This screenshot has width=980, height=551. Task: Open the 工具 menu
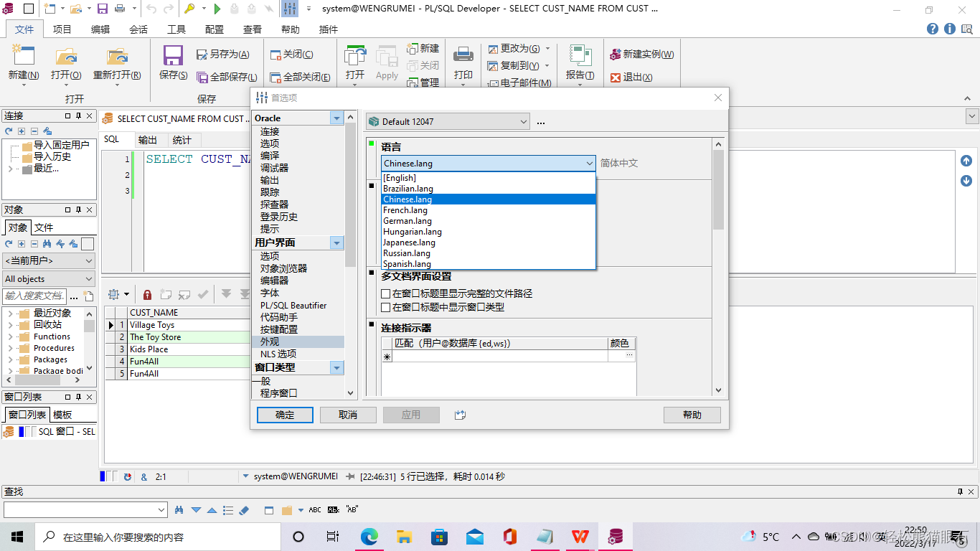(178, 29)
